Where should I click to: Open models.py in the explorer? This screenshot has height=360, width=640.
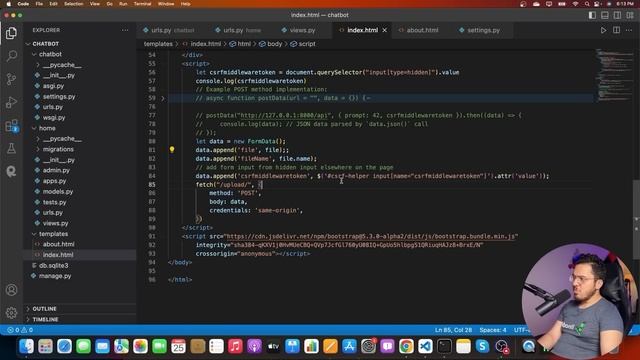58,191
